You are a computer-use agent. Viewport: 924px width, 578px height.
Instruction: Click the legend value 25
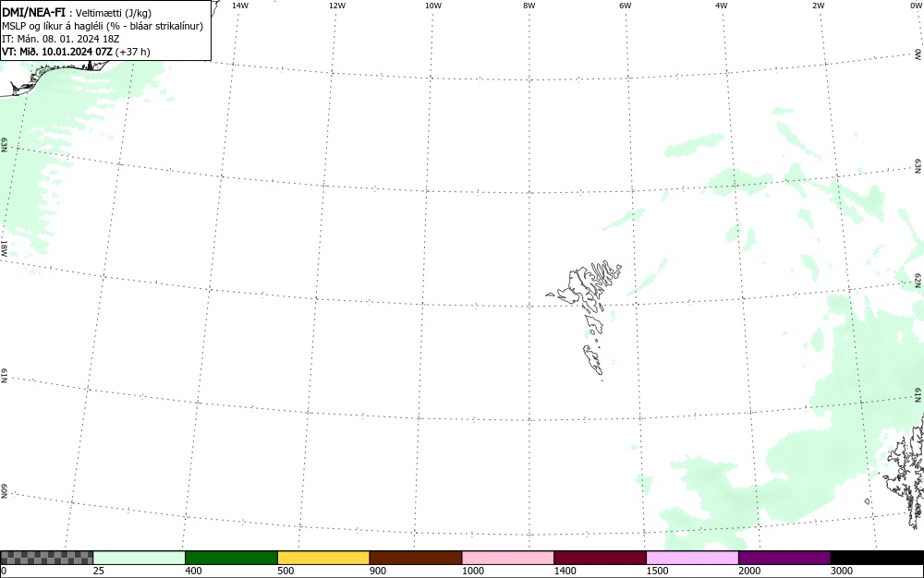click(99, 571)
